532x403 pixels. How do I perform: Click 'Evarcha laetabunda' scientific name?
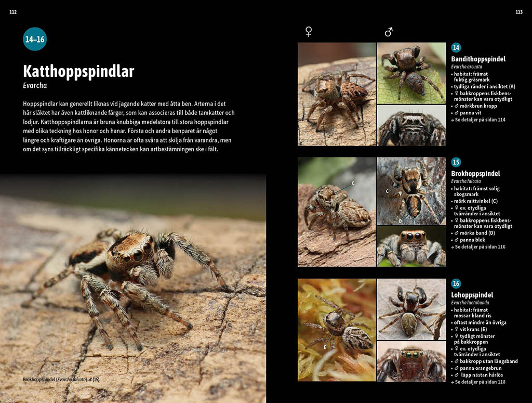coord(470,303)
